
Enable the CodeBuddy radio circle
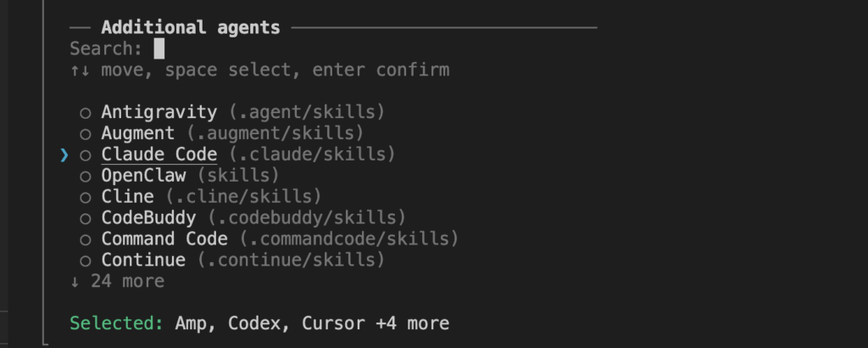(x=85, y=218)
